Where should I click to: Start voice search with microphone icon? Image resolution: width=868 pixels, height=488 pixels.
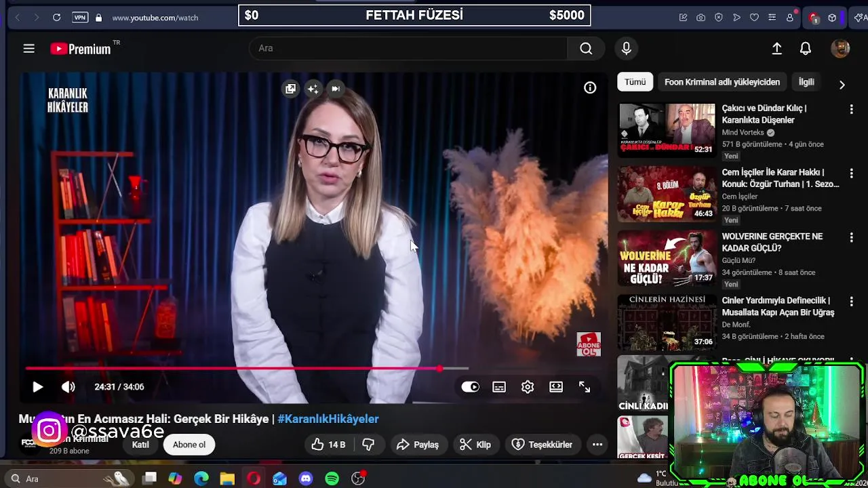coord(627,48)
